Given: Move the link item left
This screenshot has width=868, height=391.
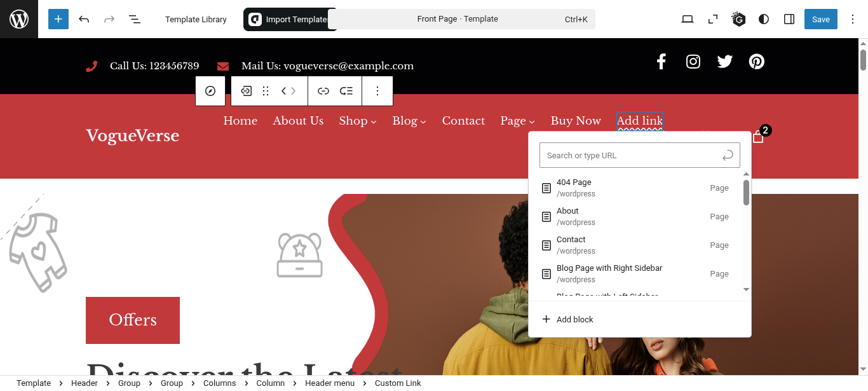Looking at the screenshot, I should 284,91.
